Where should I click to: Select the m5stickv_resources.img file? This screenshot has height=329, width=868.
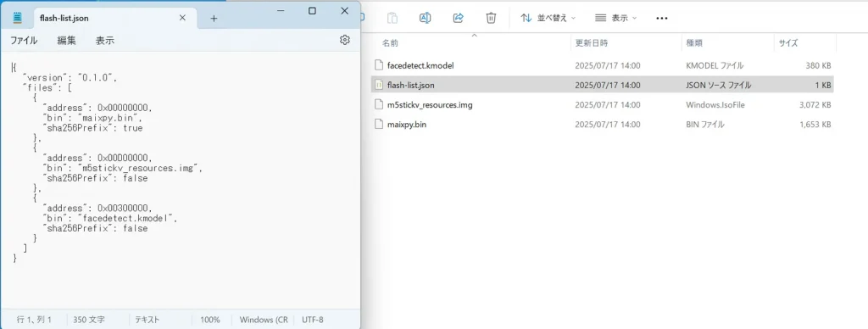point(603,104)
